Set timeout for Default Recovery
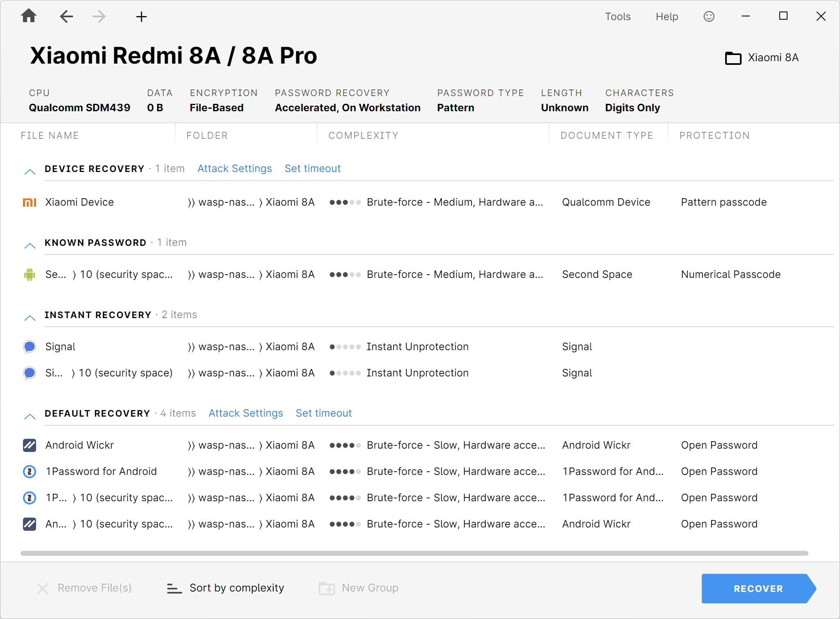 [x=324, y=413]
